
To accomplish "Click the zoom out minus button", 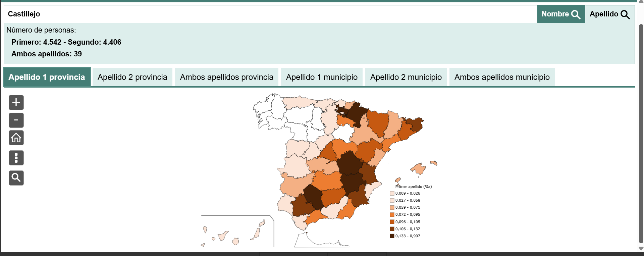I will coord(16,120).
